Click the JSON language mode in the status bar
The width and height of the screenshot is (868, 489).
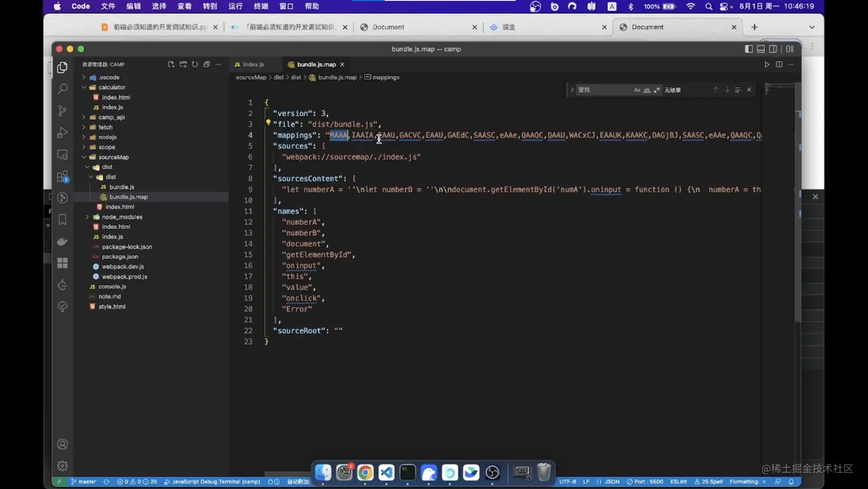point(612,482)
